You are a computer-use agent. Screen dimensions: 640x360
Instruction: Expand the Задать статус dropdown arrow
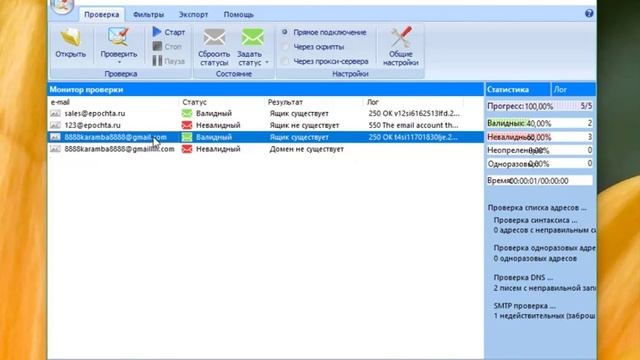point(267,62)
